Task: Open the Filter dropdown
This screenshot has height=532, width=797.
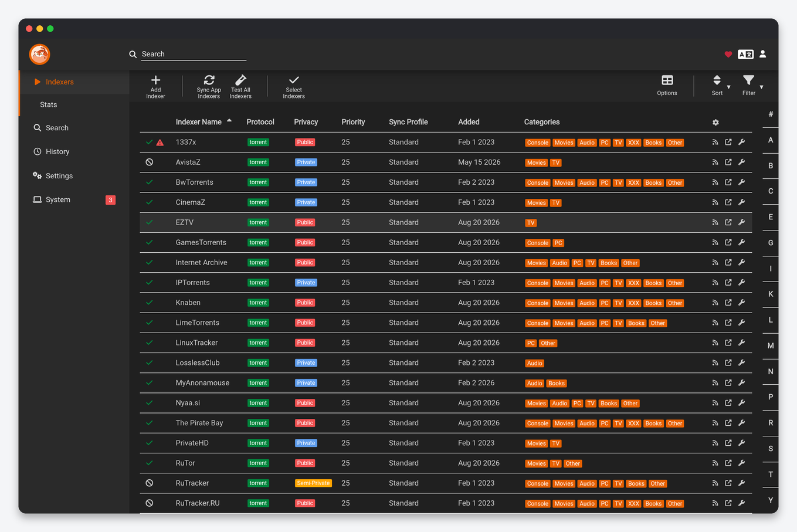Action: pyautogui.click(x=752, y=86)
